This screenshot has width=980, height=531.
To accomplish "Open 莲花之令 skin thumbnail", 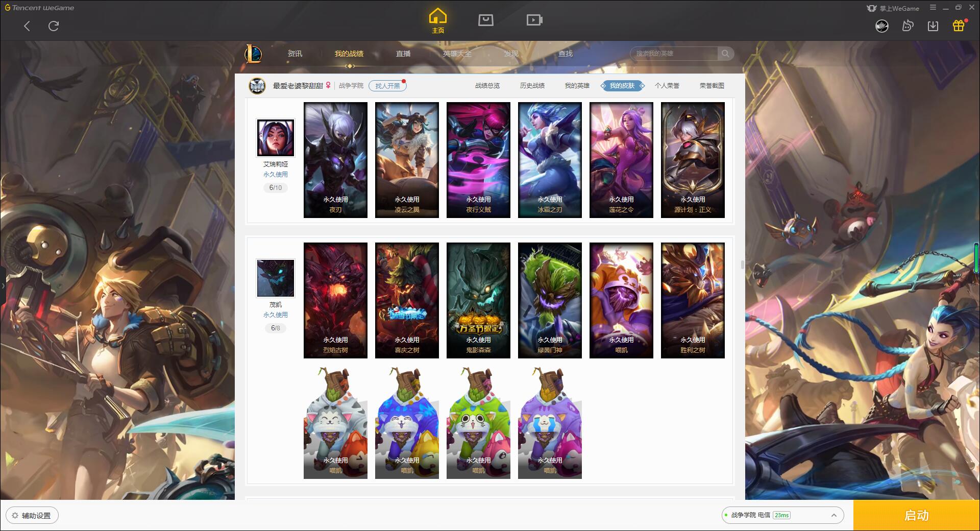I will (621, 160).
